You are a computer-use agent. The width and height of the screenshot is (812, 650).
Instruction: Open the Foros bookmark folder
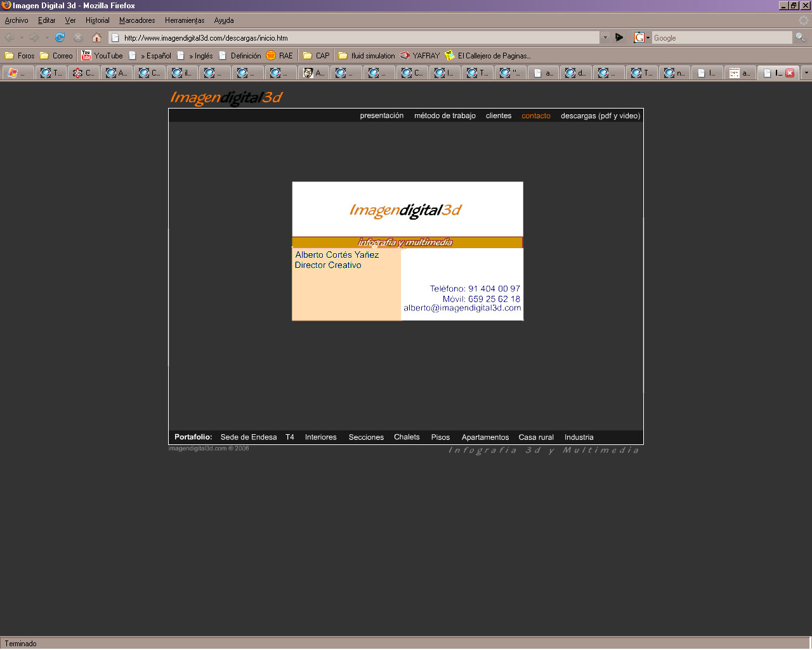pyautogui.click(x=20, y=56)
